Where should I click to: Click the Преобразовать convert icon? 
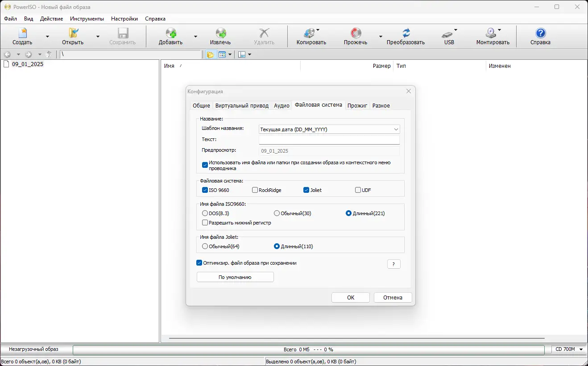pyautogui.click(x=406, y=33)
